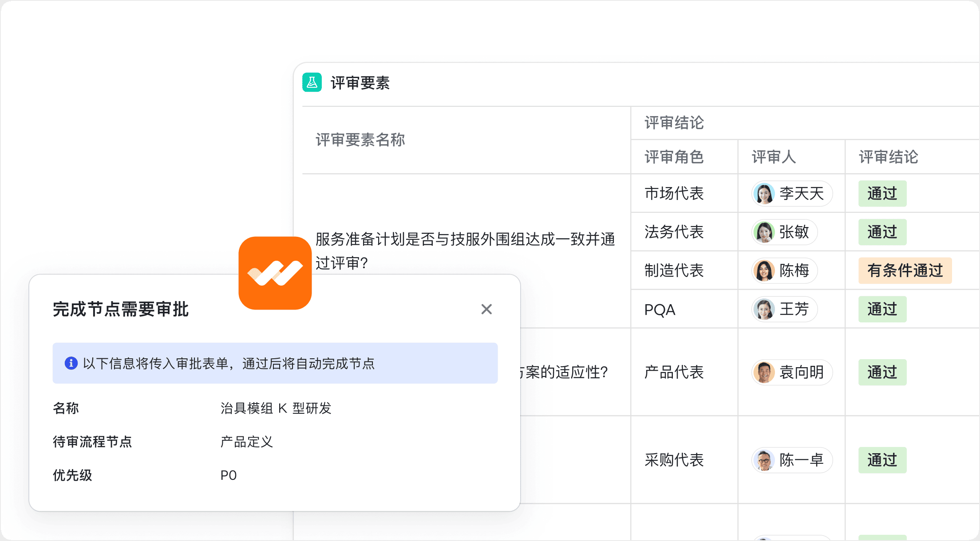The height and width of the screenshot is (541, 980).
Task: Select the value 治具模组 K 型研发
Action: pos(276,408)
